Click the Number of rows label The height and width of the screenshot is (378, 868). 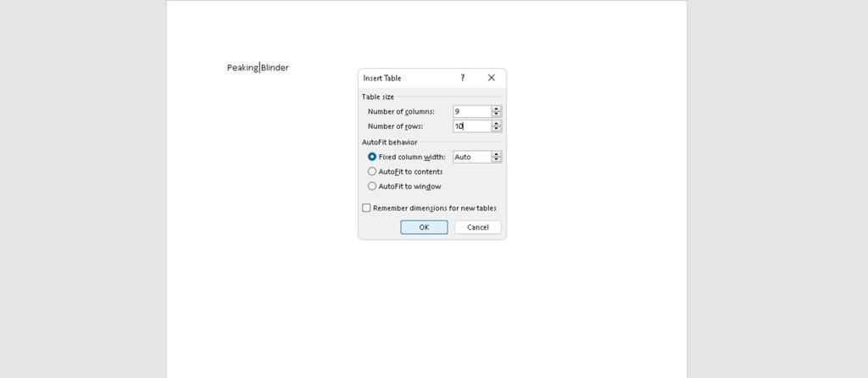[395, 126]
